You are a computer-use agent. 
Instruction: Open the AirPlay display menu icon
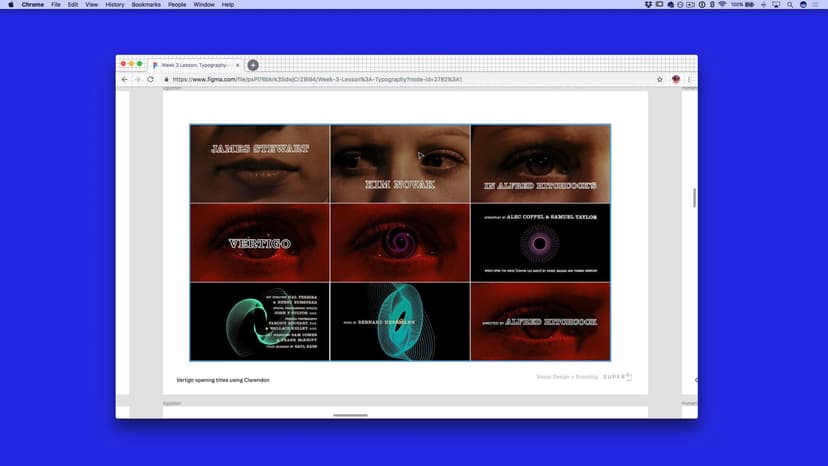[x=776, y=5]
